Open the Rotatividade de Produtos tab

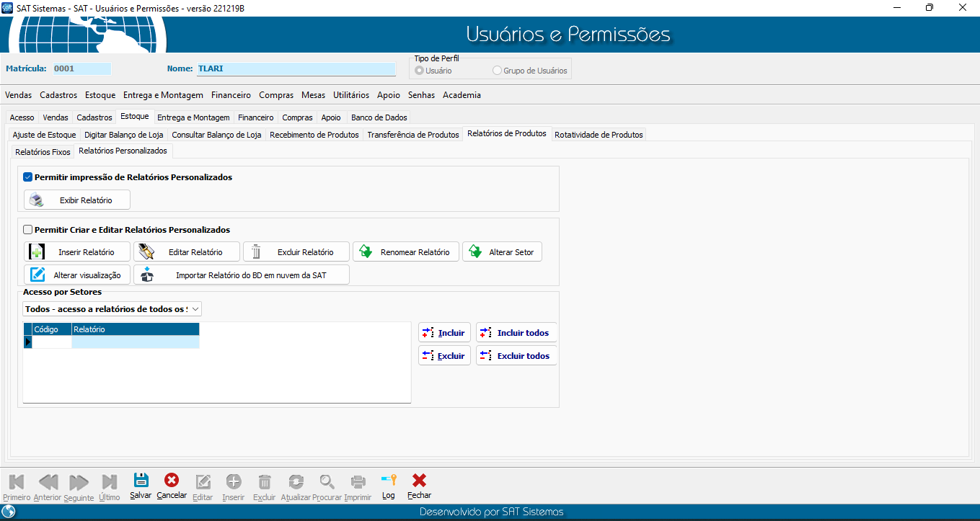pos(599,135)
